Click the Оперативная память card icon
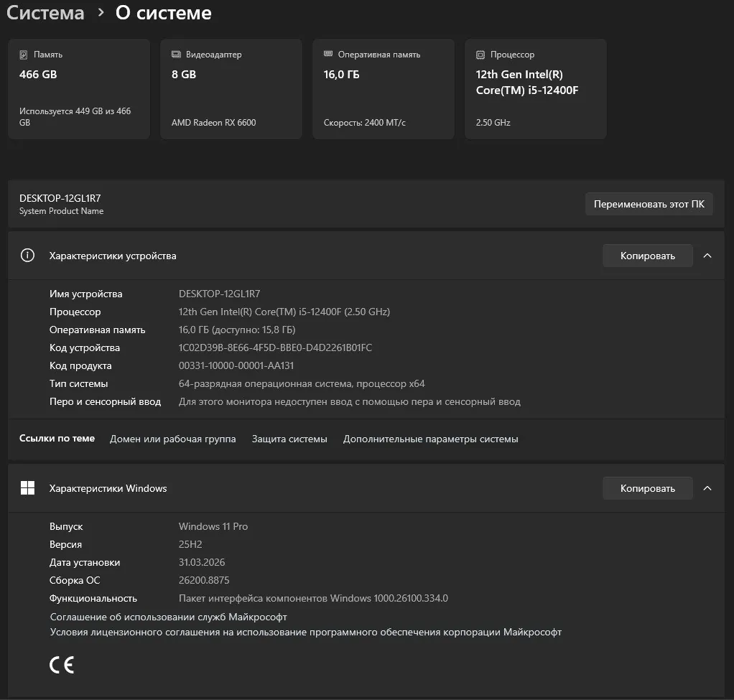Viewport: 734px width, 700px height. coord(328,54)
